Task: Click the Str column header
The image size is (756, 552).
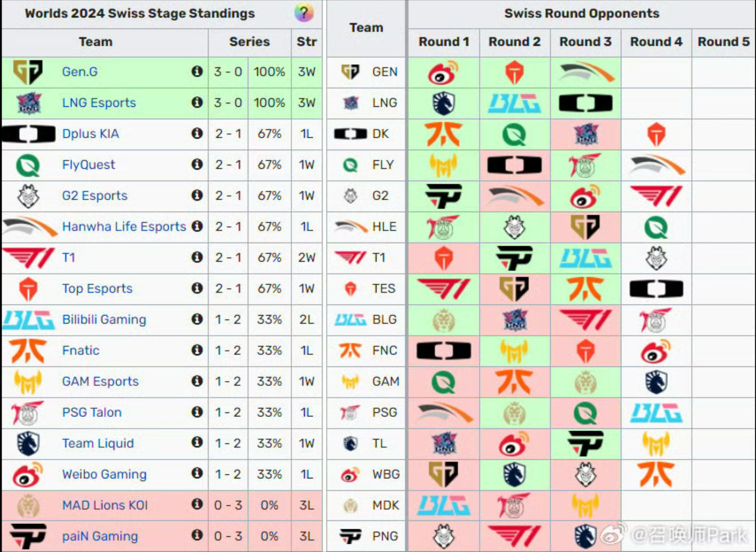Action: tap(306, 42)
